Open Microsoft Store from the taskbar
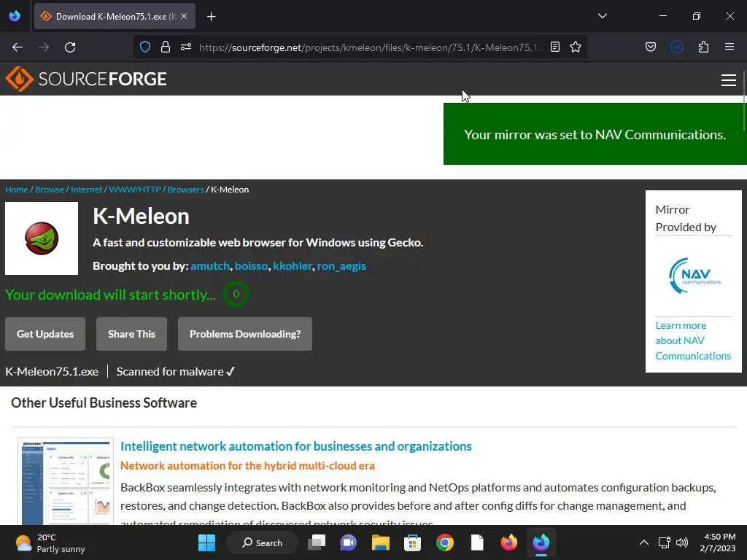Screen dimensions: 747x560 tap(413, 542)
